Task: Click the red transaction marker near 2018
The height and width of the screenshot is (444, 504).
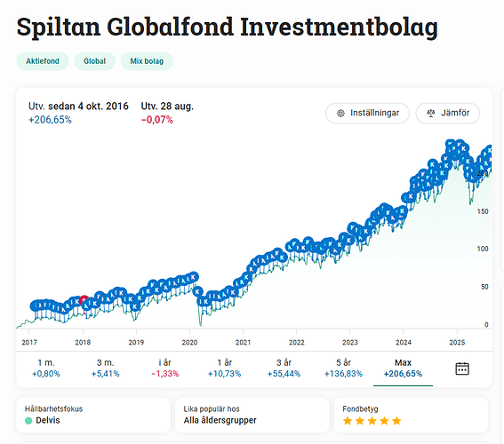Action: point(84,300)
